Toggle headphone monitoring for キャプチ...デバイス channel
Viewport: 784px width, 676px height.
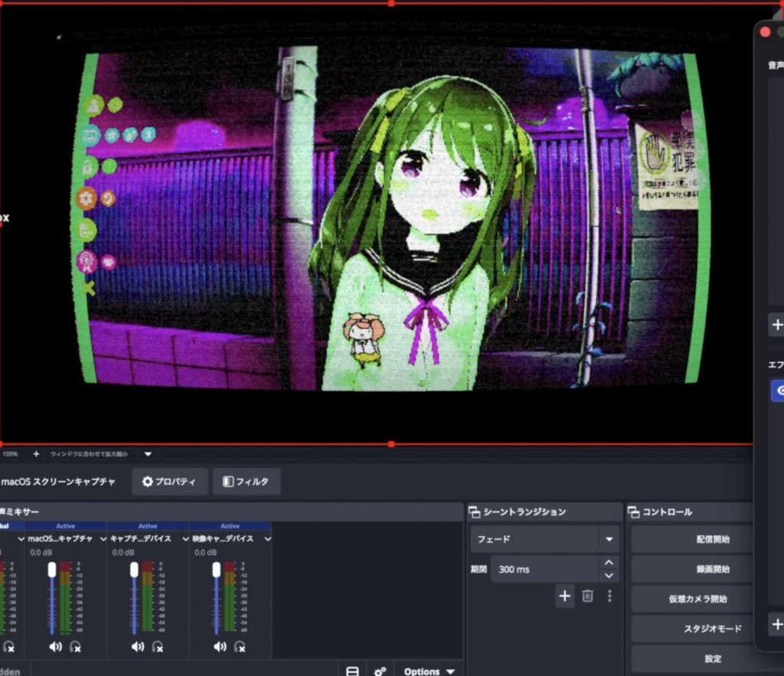click(x=158, y=646)
